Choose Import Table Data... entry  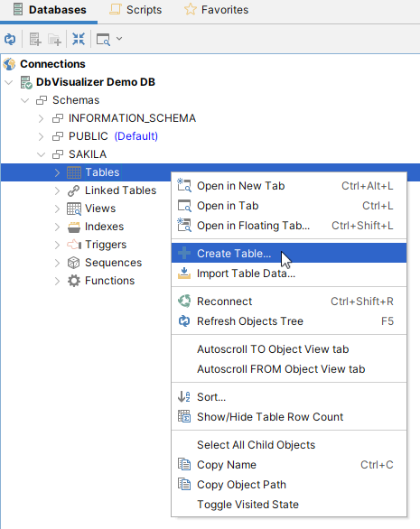coord(289,274)
